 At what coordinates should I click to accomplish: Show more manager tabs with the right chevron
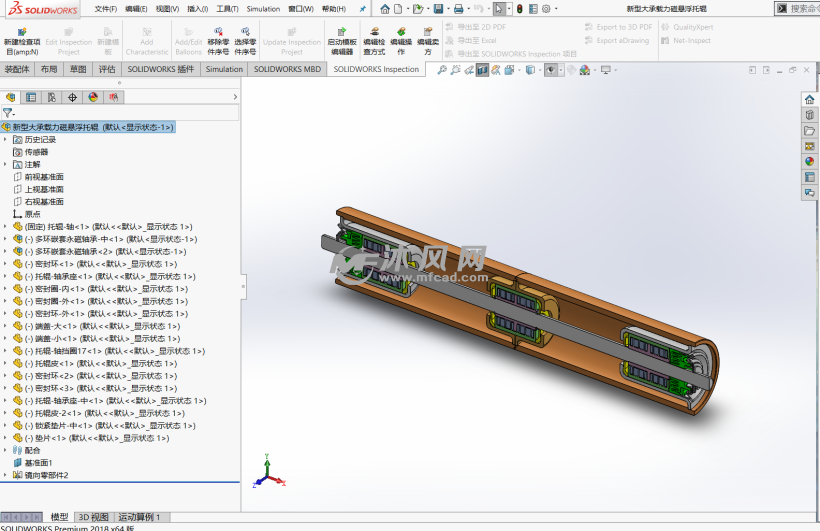[x=235, y=97]
